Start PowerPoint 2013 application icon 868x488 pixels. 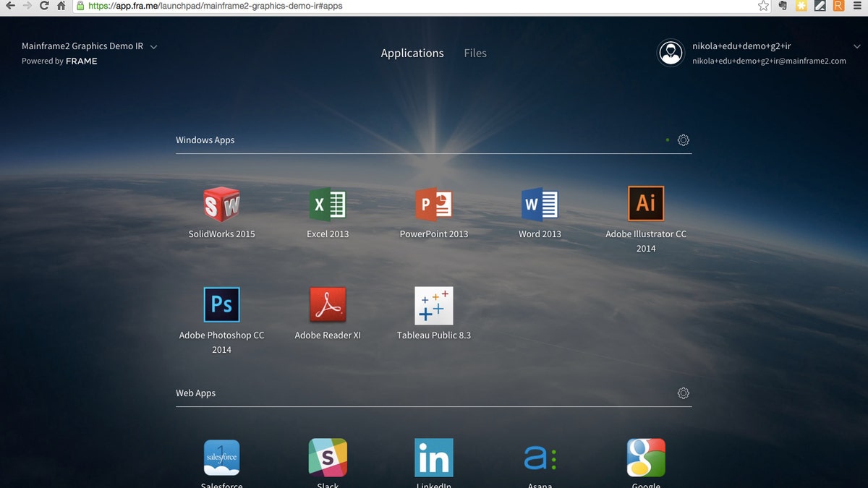[434, 204]
